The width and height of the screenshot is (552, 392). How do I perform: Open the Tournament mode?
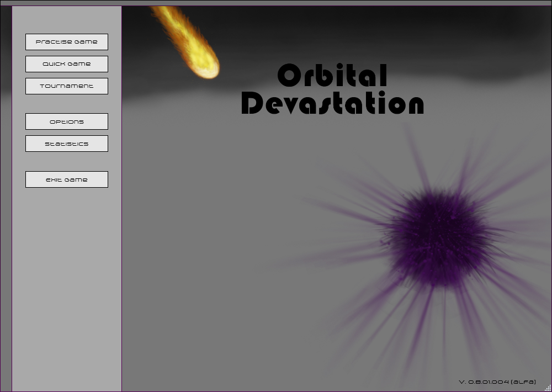67,86
